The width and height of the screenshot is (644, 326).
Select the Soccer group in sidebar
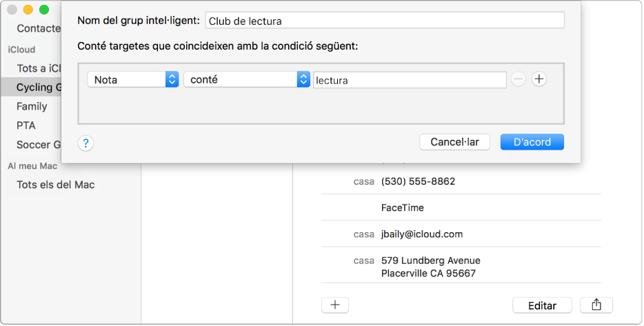(x=39, y=145)
